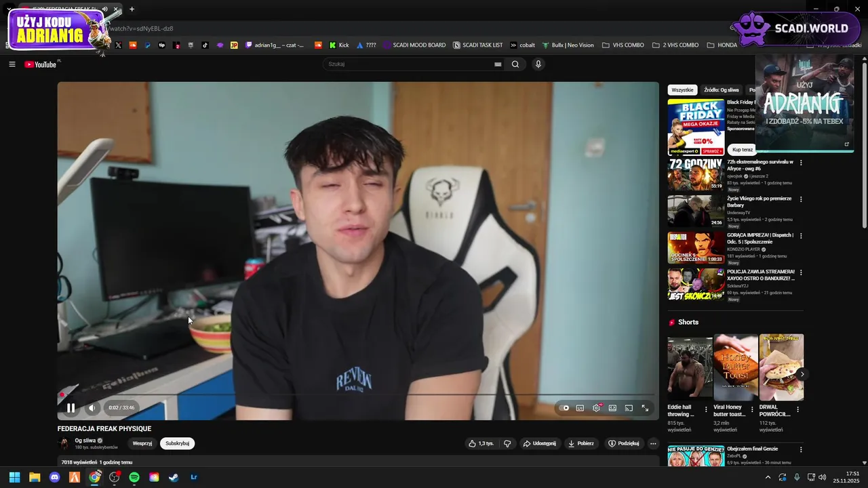Open 72h ekstremalnego survivalu video thumbnail
Screen dimensions: 868x488
tap(696, 174)
